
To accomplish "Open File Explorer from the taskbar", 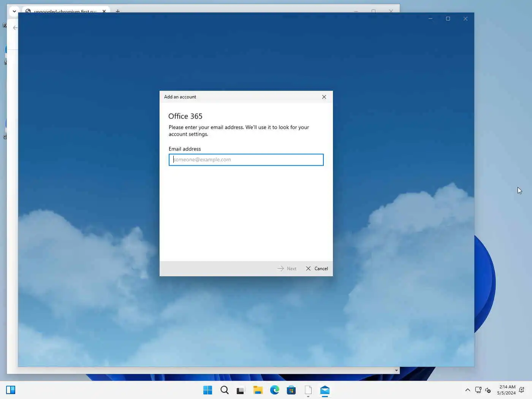I will [258, 390].
